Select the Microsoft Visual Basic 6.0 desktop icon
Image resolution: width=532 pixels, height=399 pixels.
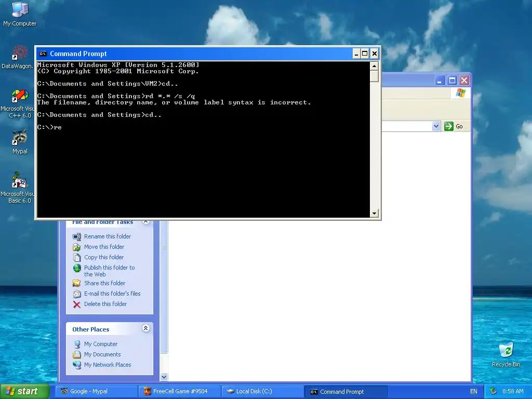(19, 180)
